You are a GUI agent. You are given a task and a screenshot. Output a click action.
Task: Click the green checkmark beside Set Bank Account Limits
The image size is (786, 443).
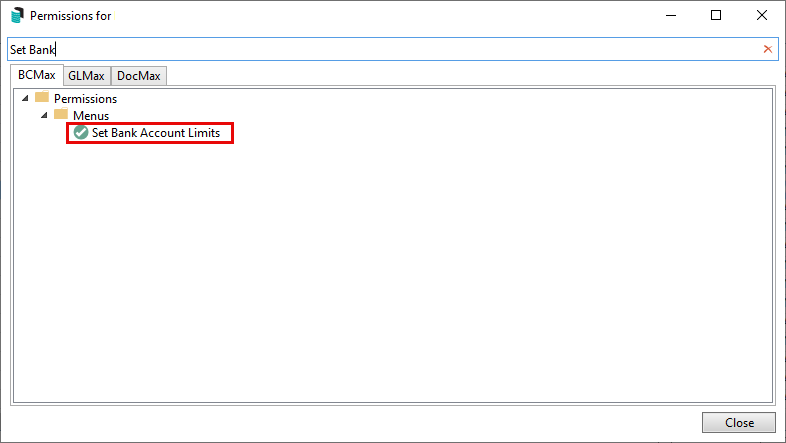point(81,132)
